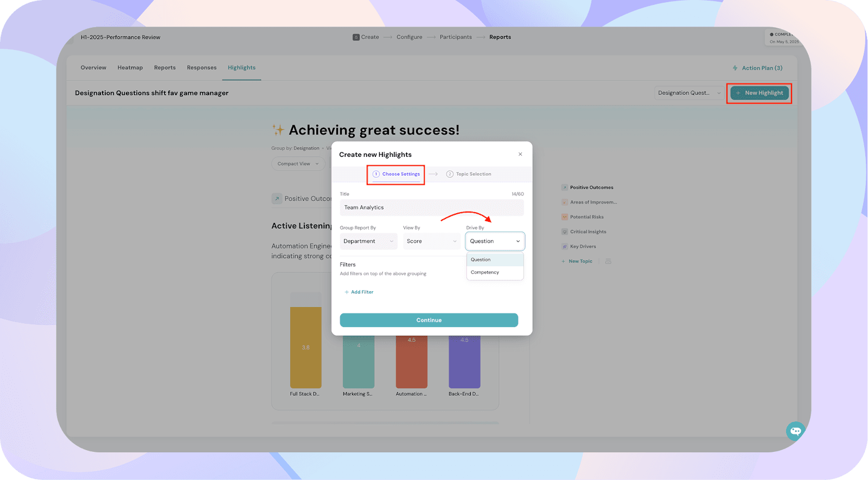Select Competency from the Drive By list

[x=495, y=272]
